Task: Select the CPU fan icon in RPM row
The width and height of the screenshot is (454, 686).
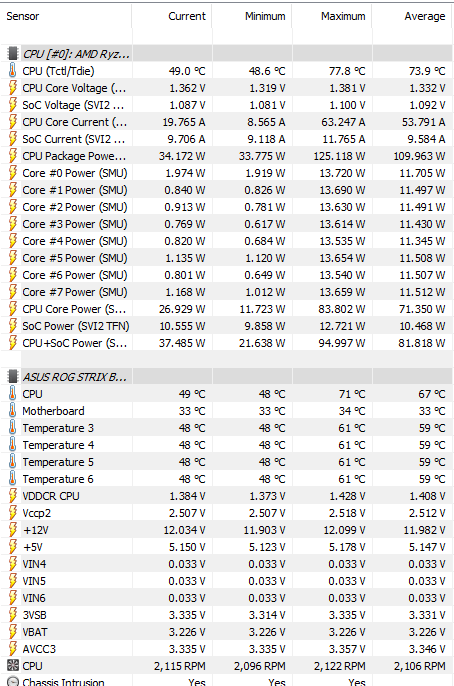Action: [13, 666]
